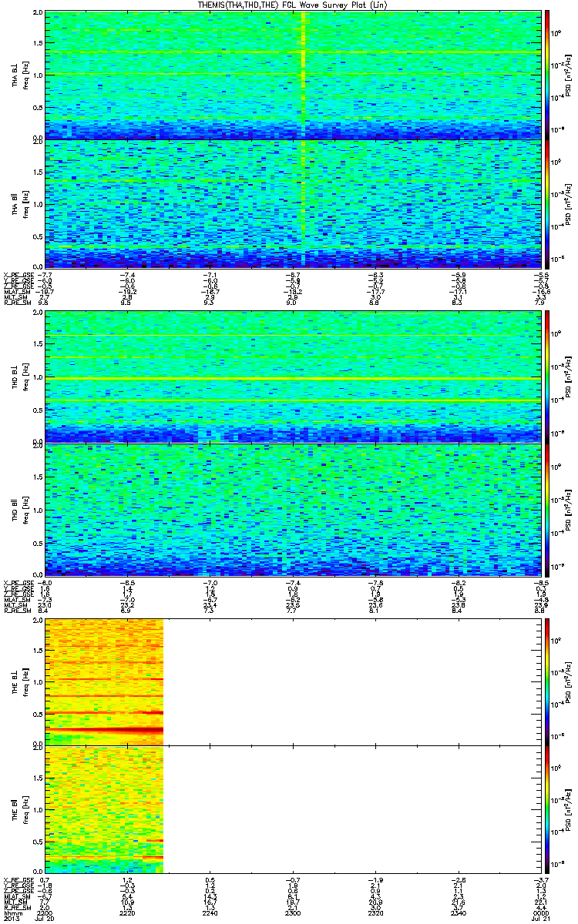The image size is (578, 924).
Task: Click the X_RE_GSE row label under the THD panels
Action: coord(18,583)
